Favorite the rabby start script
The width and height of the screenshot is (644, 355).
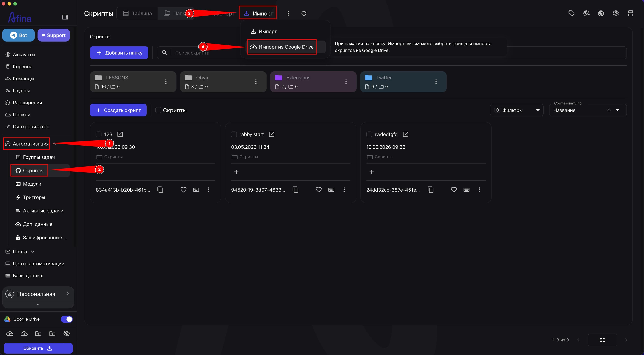click(318, 190)
